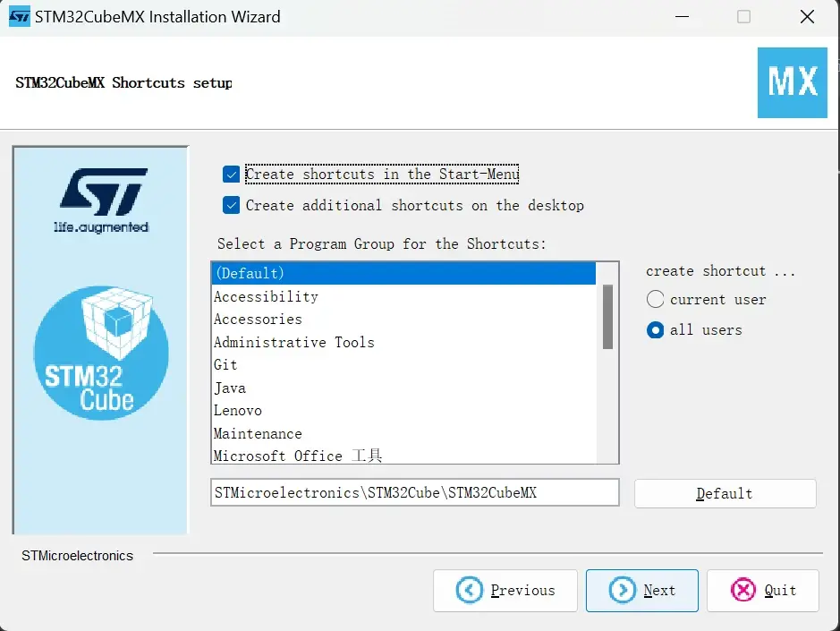The image size is (840, 631).
Task: Focus the shortcut path input field
Action: pyautogui.click(x=415, y=492)
